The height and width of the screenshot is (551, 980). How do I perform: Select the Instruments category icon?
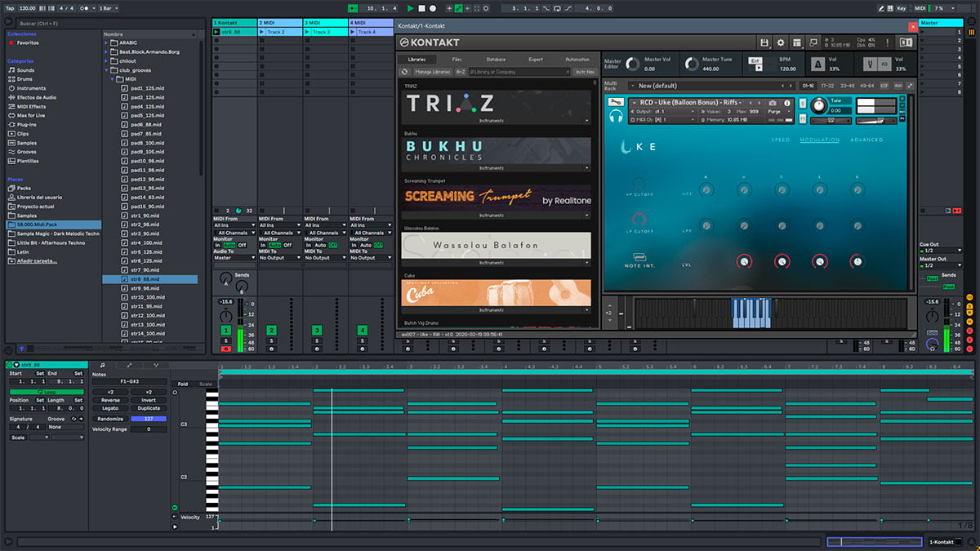11,88
